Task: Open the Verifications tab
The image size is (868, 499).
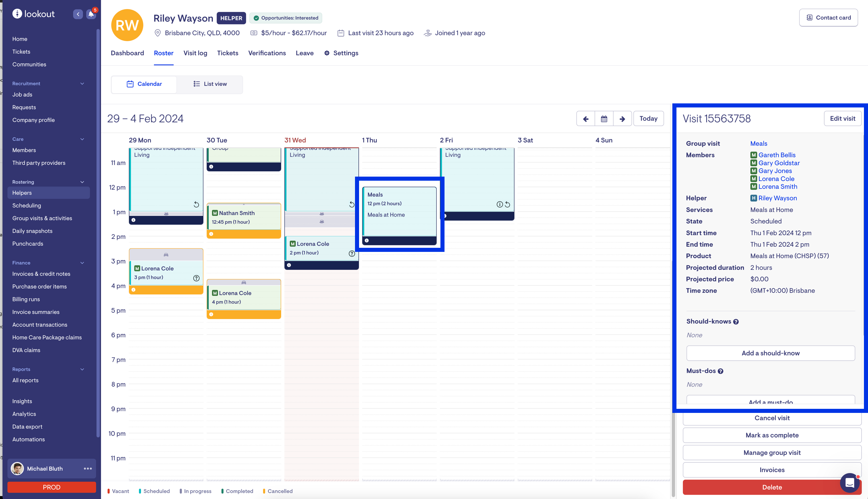Action: [267, 53]
